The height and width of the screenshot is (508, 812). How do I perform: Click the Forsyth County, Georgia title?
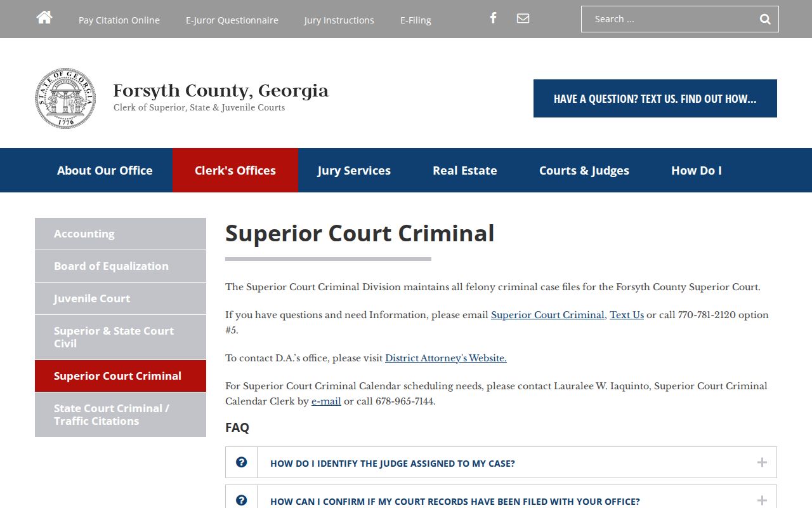tap(221, 91)
